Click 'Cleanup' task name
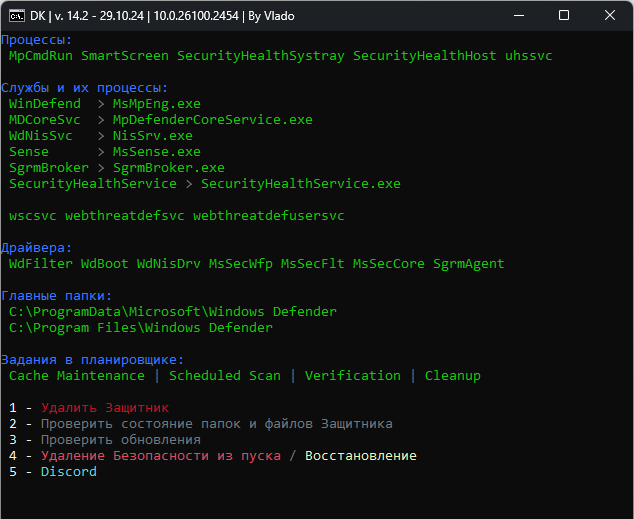 pos(452,376)
